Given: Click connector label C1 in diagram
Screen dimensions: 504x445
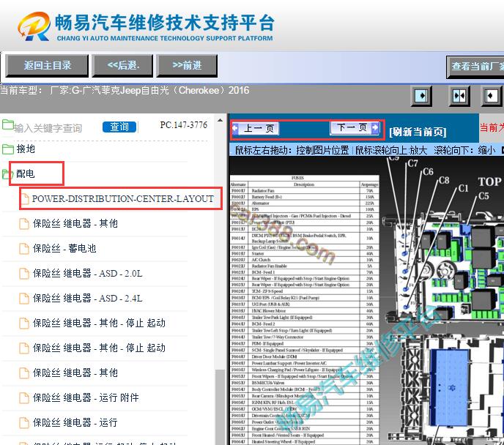Looking at the screenshot, I should click(x=463, y=188).
